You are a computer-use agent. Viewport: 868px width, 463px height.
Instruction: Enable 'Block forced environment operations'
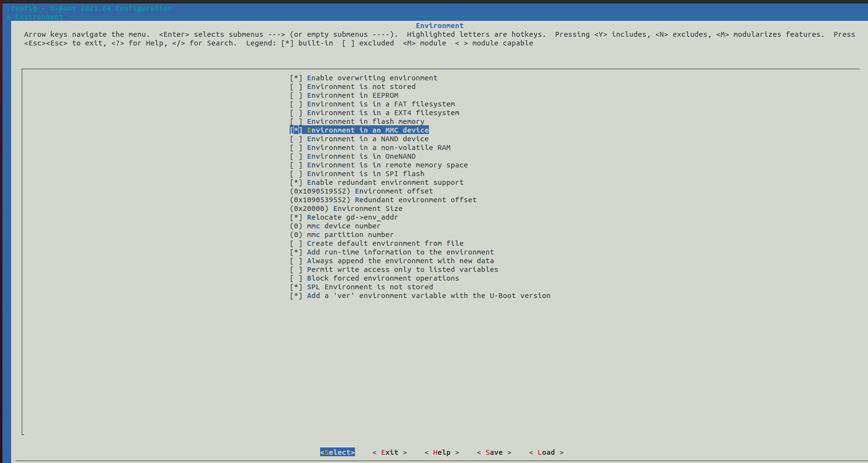point(374,278)
